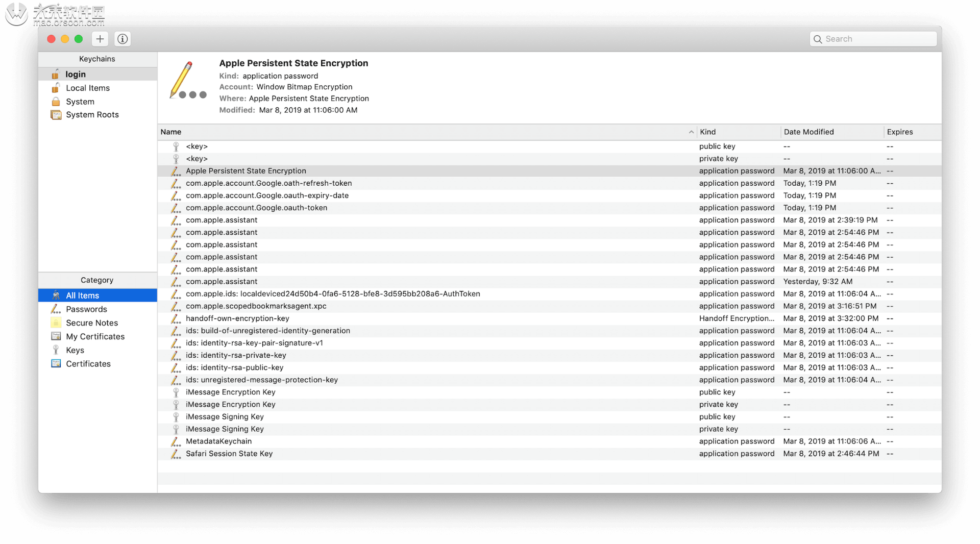Click pencil icon beside com.apple.scopedbookmarksagent.xpc
Viewport: 980px width, 544px height.
tap(176, 306)
